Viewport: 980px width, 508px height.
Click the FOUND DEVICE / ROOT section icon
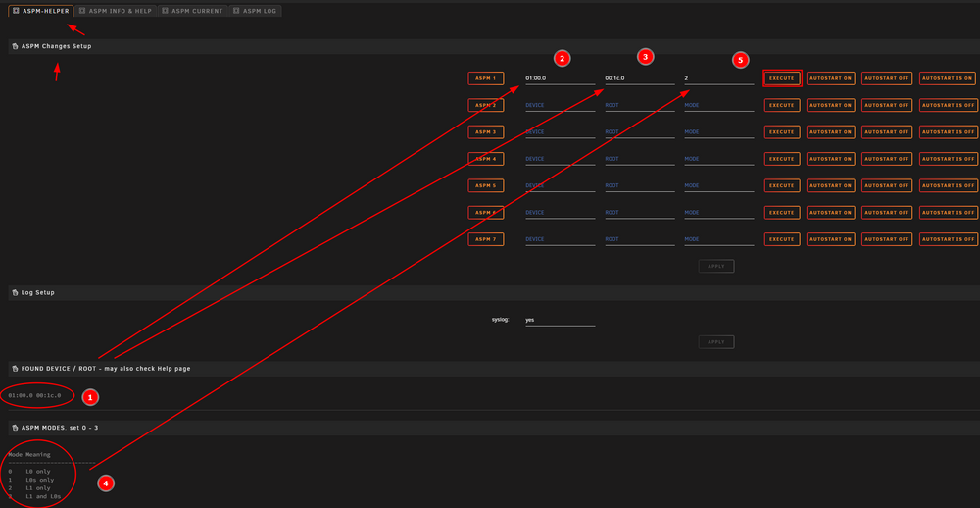[x=15, y=369]
